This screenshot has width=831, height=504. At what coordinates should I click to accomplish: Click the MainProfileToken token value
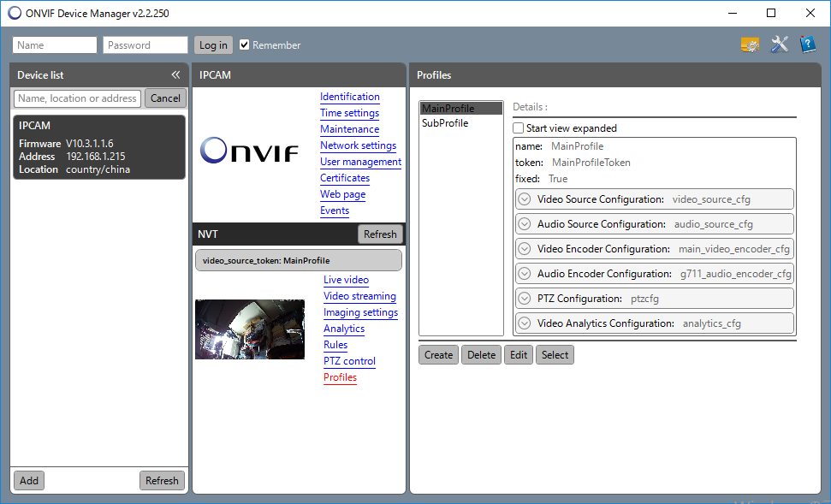point(591,163)
